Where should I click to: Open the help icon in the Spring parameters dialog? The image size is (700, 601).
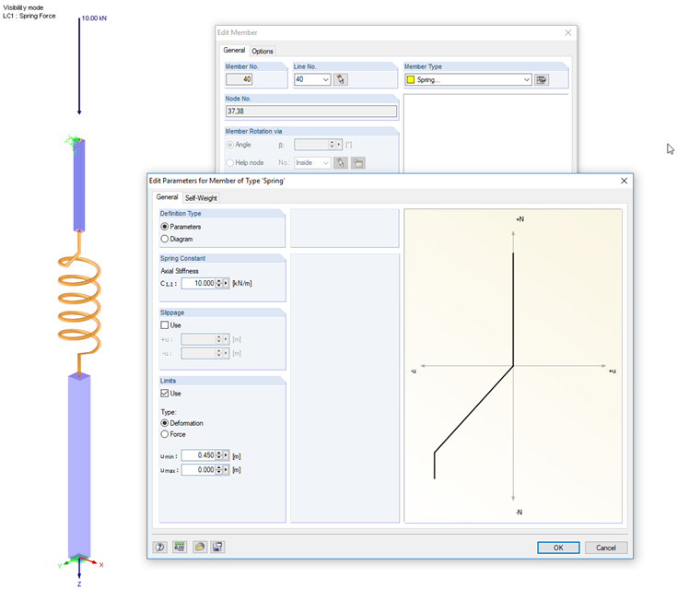[160, 547]
